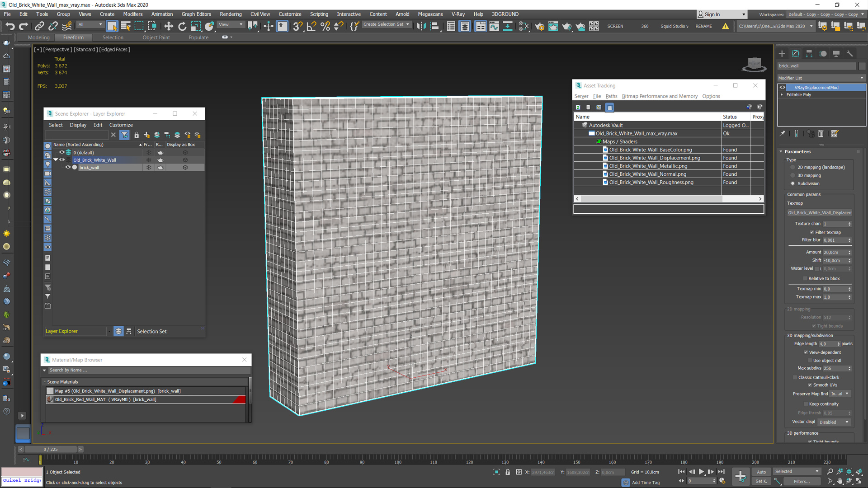The width and height of the screenshot is (868, 488).
Task: Toggle the Angle Snap icon
Action: point(311,26)
